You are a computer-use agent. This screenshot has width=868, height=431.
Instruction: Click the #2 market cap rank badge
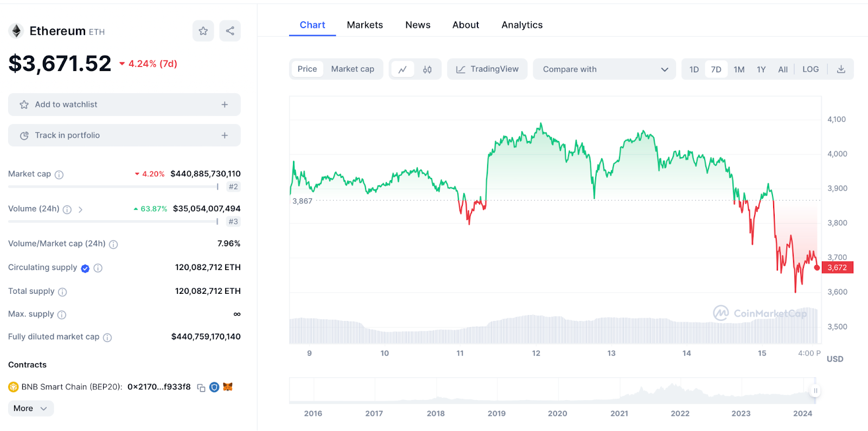(233, 186)
